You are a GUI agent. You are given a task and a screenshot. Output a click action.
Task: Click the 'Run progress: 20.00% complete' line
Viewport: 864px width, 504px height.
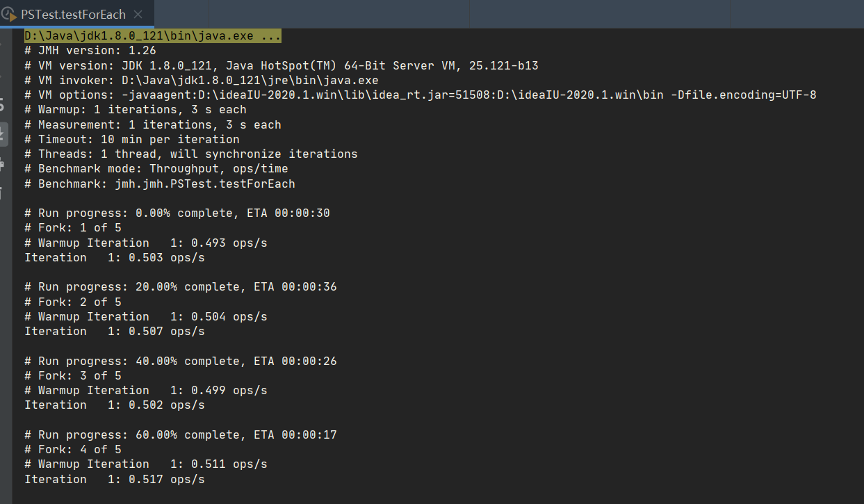point(181,286)
